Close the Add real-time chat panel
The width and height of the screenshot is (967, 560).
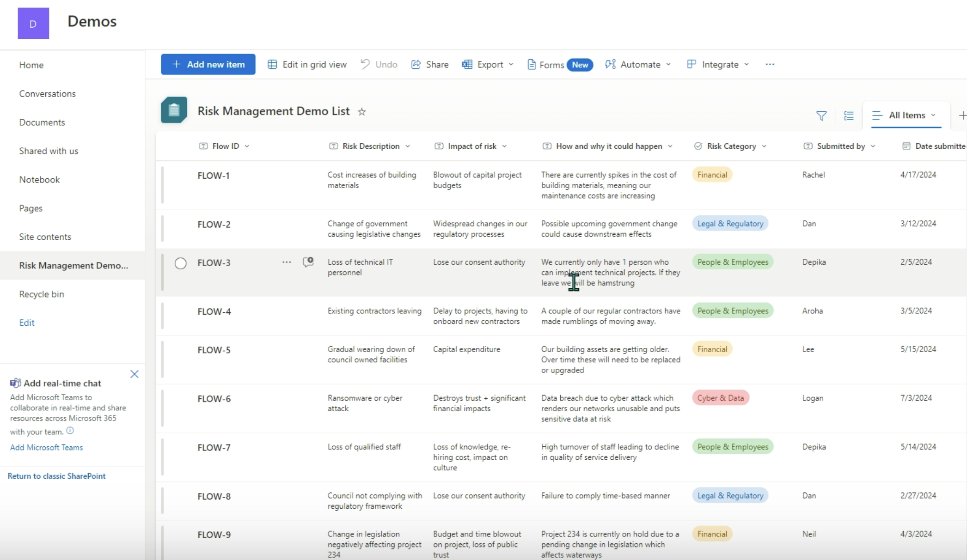click(135, 374)
